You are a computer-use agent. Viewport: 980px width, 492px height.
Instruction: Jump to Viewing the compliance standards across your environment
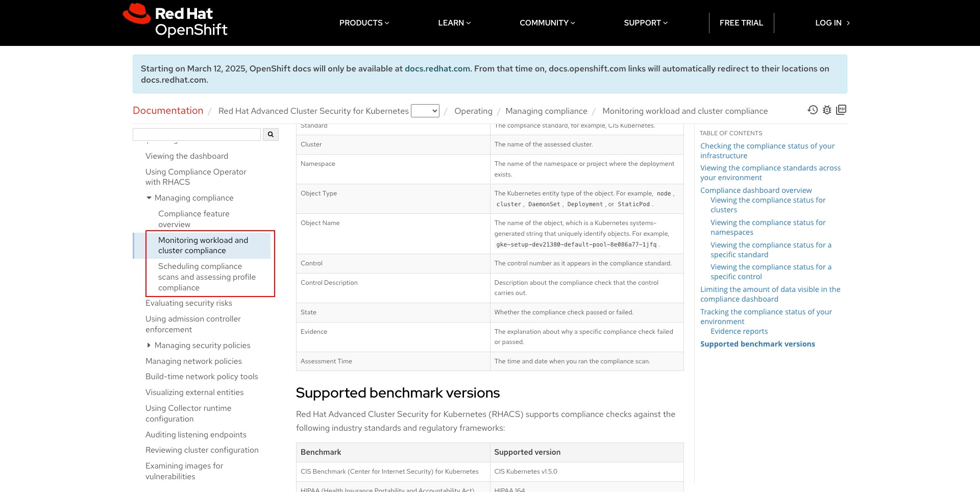(x=770, y=173)
